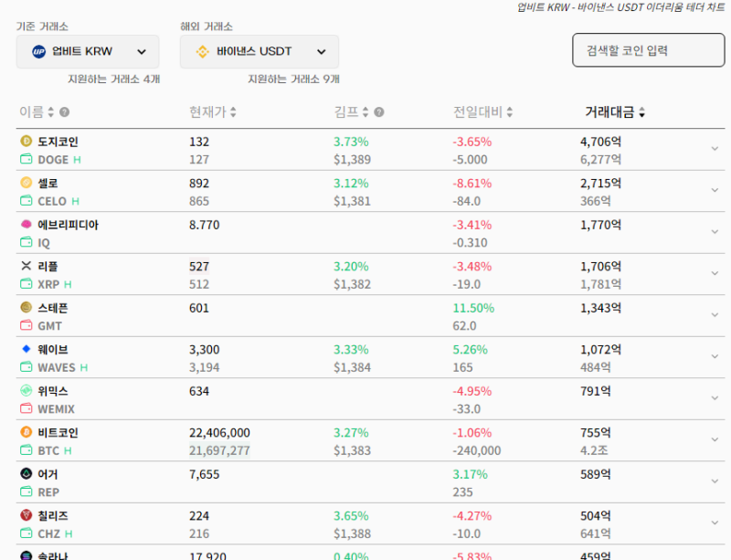Click the 칠리즈 red coin icon
731x560 pixels.
coord(26,515)
